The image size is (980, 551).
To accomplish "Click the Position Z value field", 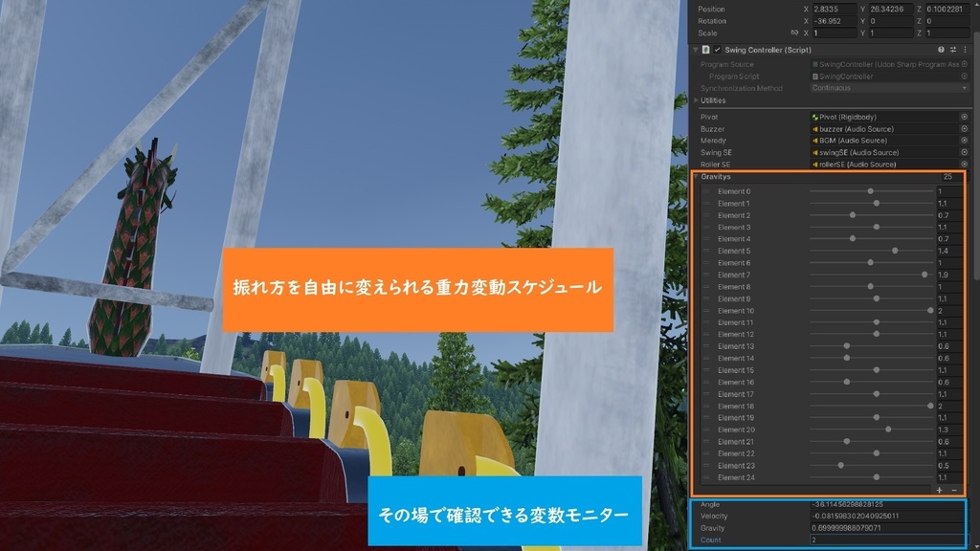I will [947, 9].
